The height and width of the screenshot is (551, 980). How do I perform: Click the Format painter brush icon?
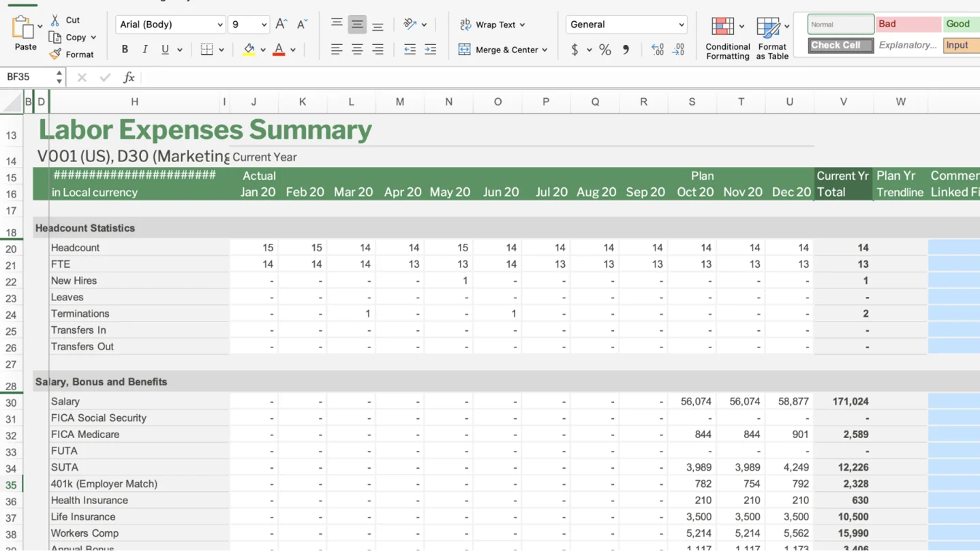click(x=55, y=54)
